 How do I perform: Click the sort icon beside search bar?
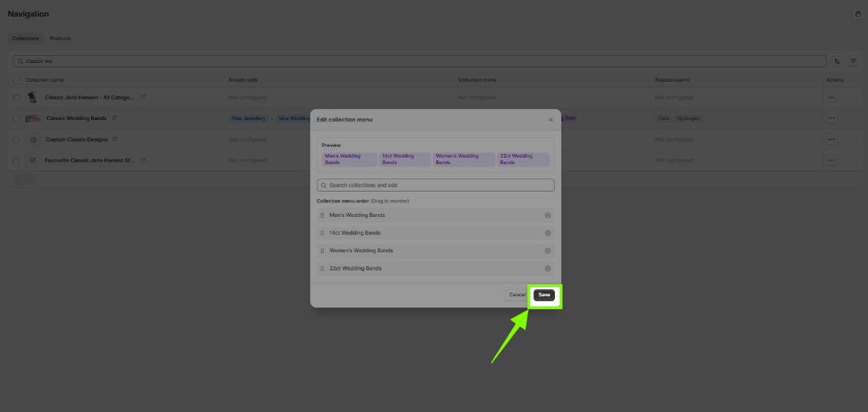pyautogui.click(x=838, y=61)
